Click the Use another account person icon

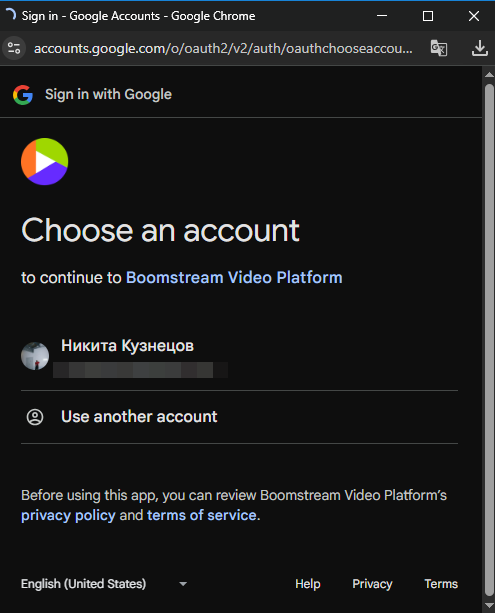coord(35,417)
